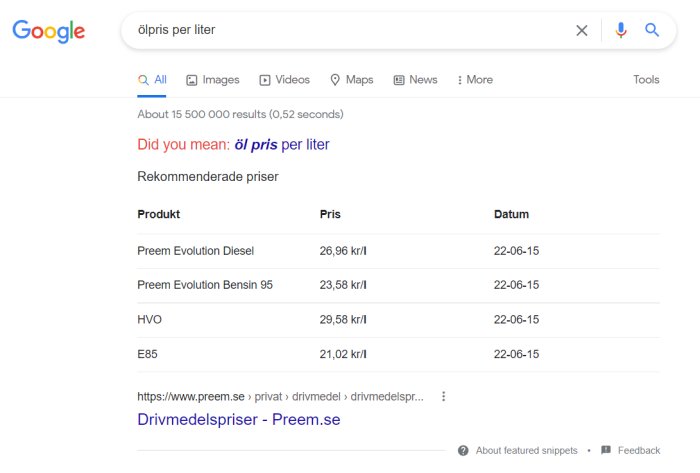
Task: Start voice search with microphone icon
Action: coord(621,30)
